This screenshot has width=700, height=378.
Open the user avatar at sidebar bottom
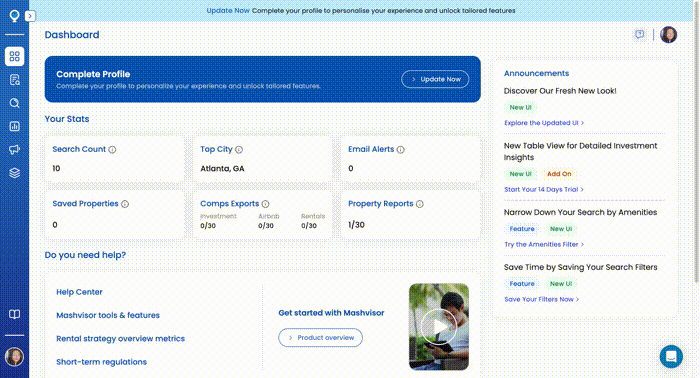14,357
